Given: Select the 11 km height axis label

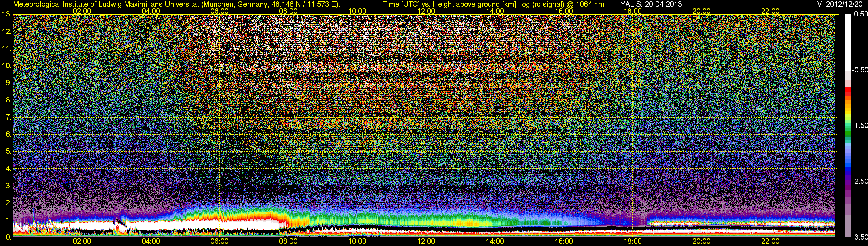Looking at the screenshot, I should tap(6, 49).
